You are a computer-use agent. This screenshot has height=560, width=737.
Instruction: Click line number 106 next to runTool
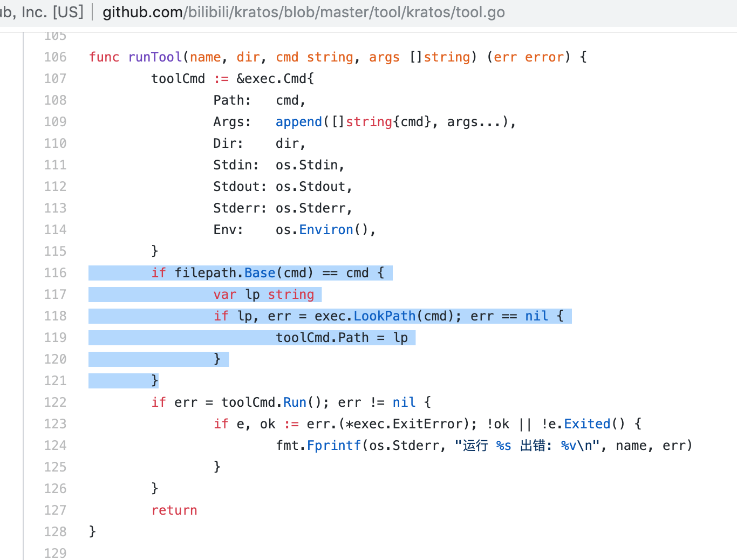[x=55, y=57]
